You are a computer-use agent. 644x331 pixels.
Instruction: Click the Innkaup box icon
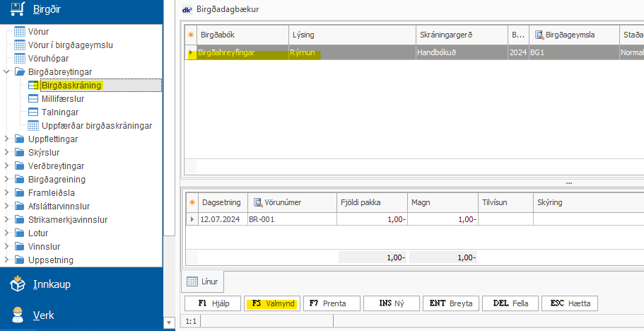point(18,284)
